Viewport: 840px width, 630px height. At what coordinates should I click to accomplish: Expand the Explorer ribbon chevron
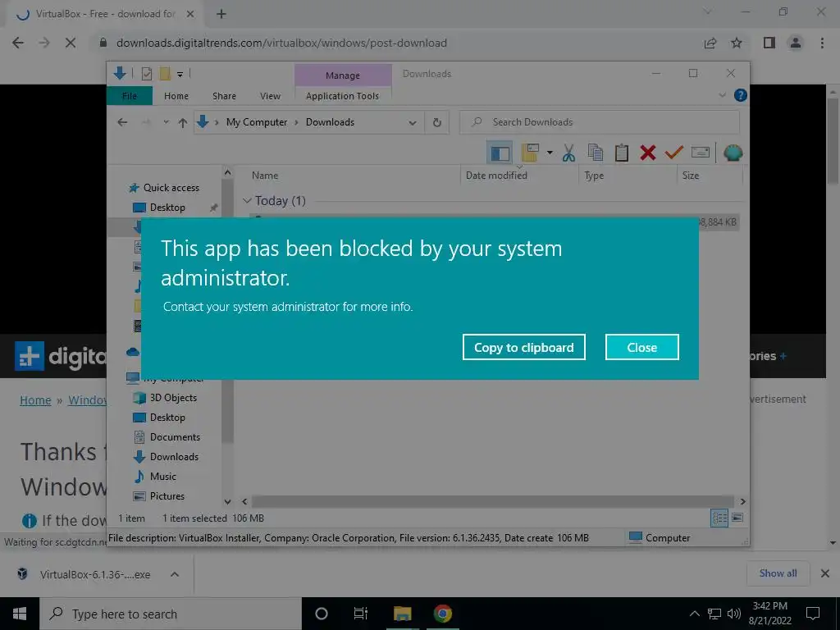722,95
